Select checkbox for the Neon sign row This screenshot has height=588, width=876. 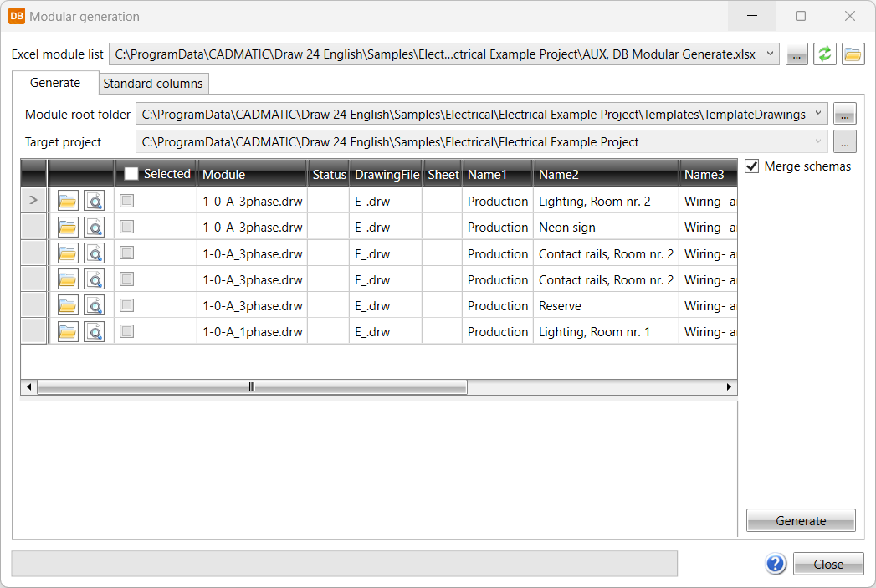pos(126,228)
